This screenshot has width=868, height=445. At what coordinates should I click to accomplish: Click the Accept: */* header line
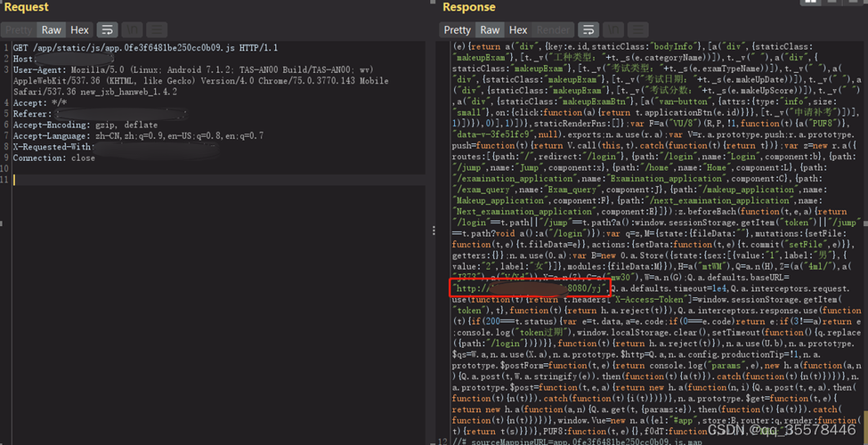coord(39,103)
